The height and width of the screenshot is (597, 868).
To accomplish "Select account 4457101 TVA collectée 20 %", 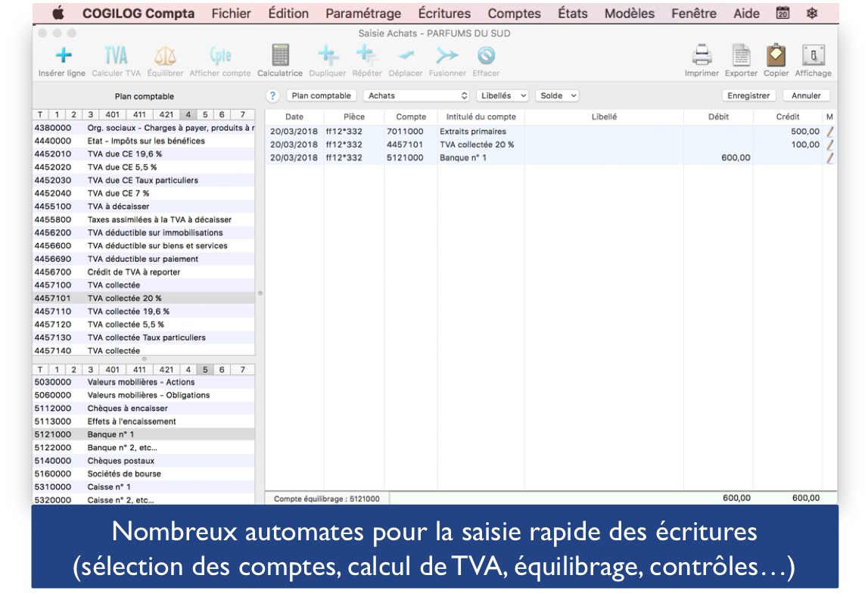I will click(x=144, y=298).
